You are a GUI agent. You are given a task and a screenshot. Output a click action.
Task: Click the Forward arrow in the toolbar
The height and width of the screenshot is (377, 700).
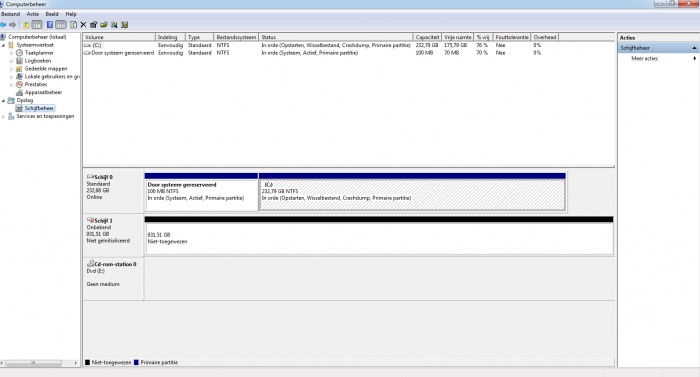pos(12,25)
